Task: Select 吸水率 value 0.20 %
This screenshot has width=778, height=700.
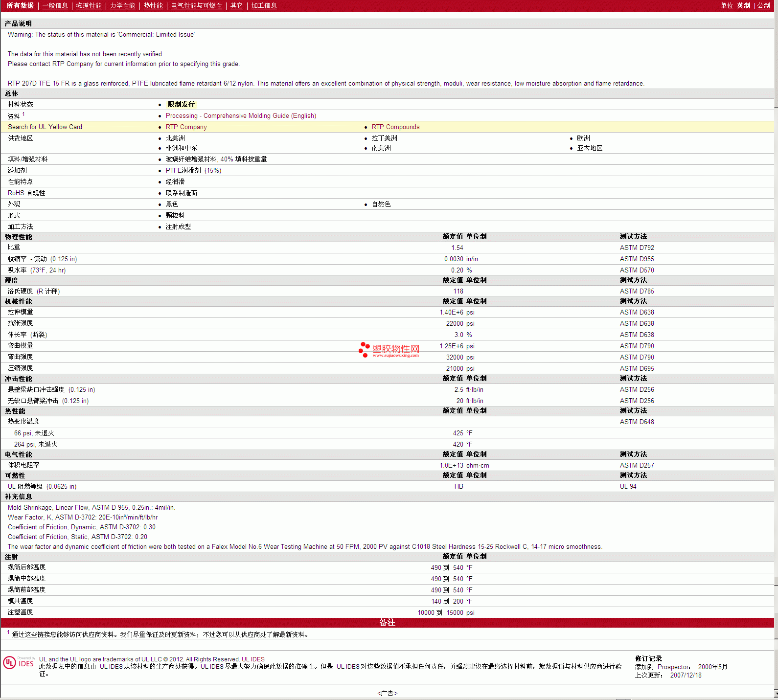Action: click(x=461, y=270)
